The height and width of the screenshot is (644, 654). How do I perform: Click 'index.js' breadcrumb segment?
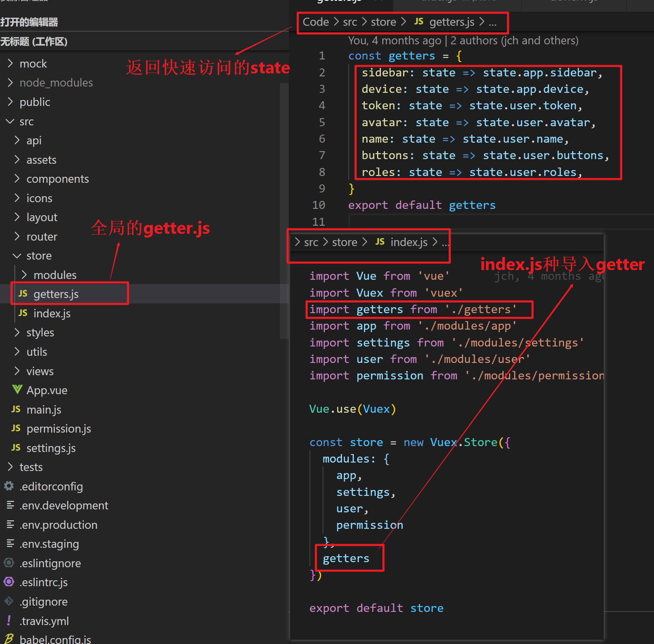click(409, 242)
